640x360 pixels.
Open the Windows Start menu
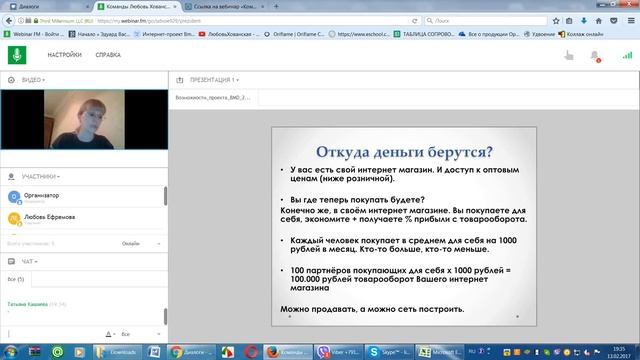pyautogui.click(x=11, y=352)
